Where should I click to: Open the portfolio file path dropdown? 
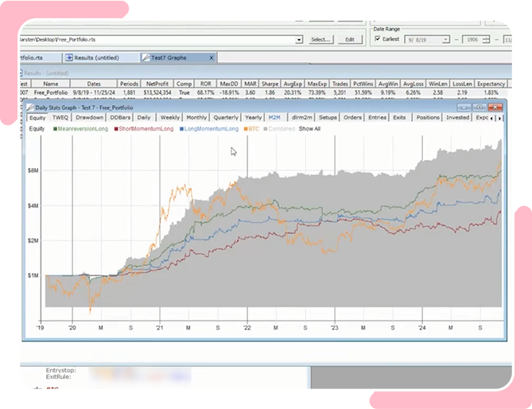(299, 40)
